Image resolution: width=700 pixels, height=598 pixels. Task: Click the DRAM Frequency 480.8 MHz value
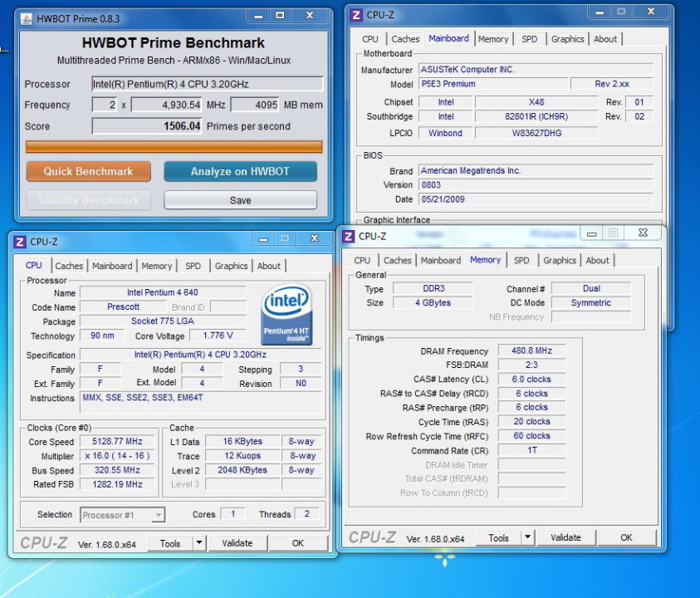click(x=531, y=350)
